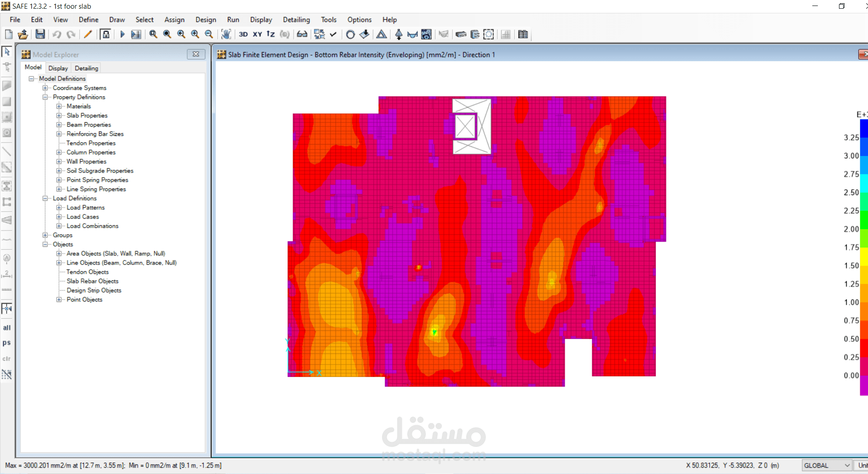Click the New Model icon
868x474 pixels.
click(x=9, y=35)
